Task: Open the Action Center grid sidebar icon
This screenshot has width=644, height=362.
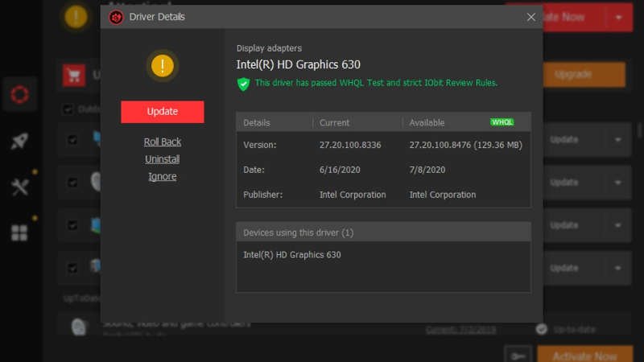Action: click(19, 232)
